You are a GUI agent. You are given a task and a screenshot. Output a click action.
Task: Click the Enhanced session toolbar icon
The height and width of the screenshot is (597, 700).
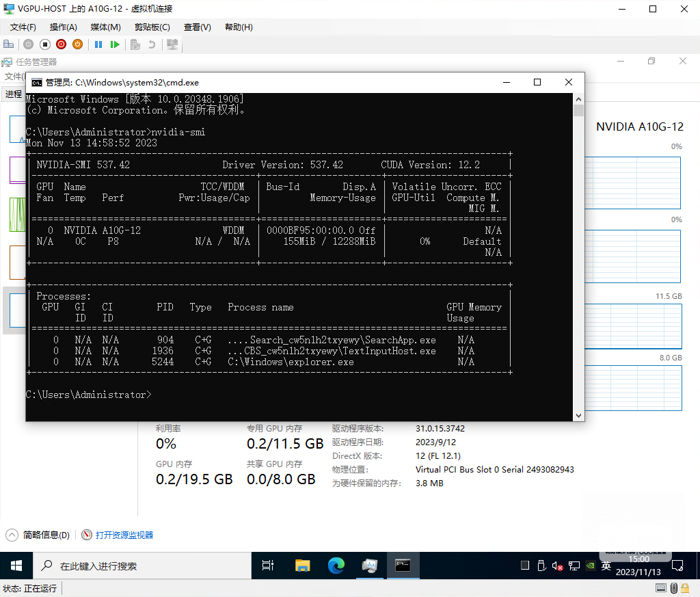point(172,44)
